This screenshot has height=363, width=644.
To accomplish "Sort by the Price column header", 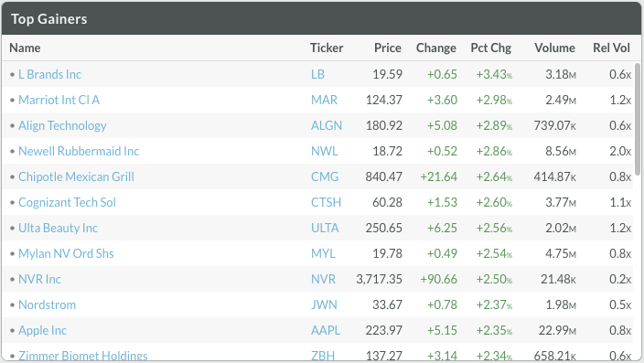I will coord(388,48).
